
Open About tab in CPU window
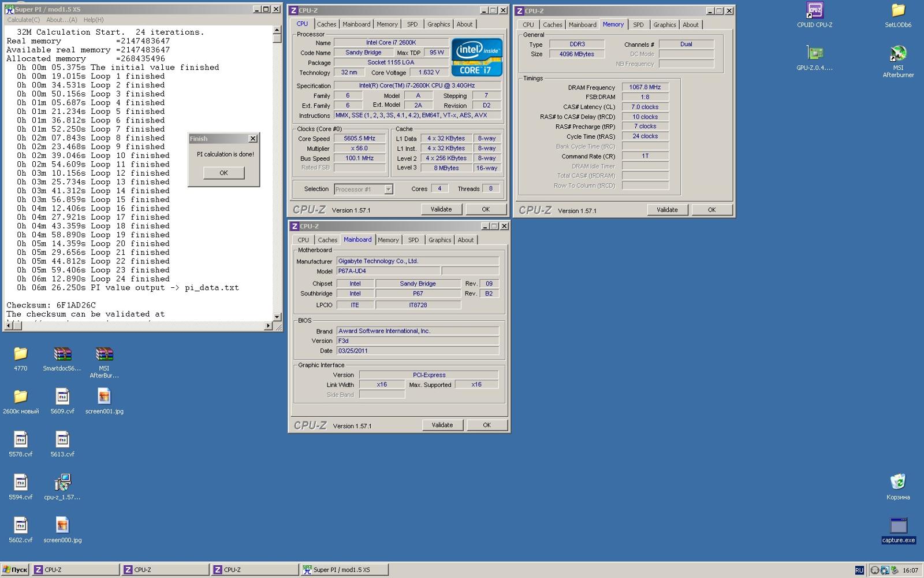pos(464,24)
